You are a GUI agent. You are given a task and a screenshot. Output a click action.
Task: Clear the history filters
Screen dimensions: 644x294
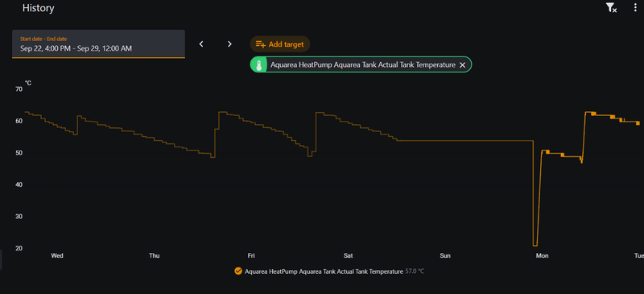coord(611,8)
